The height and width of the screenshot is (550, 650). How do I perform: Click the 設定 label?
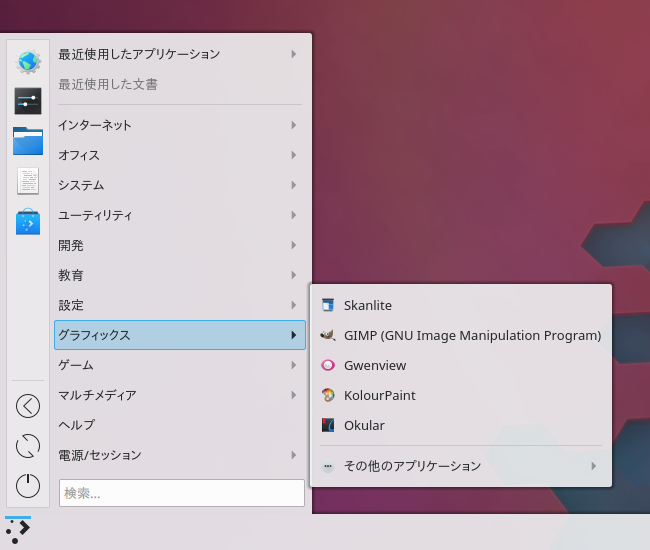point(71,305)
